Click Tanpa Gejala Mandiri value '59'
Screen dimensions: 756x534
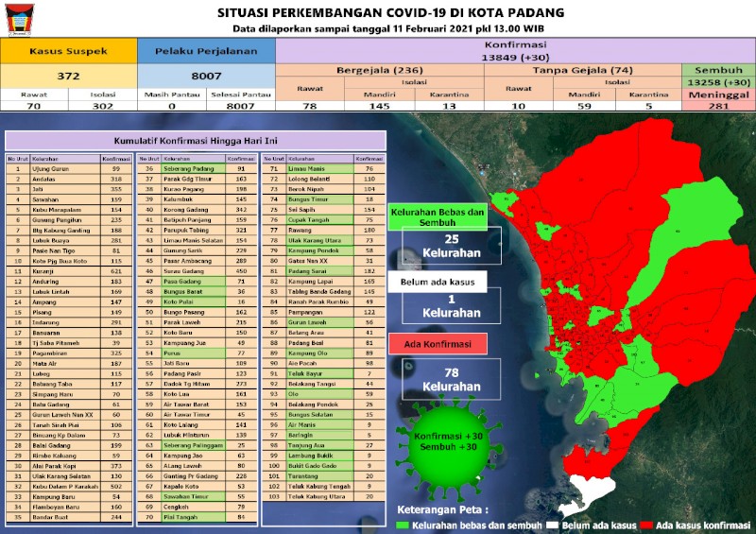point(584,106)
